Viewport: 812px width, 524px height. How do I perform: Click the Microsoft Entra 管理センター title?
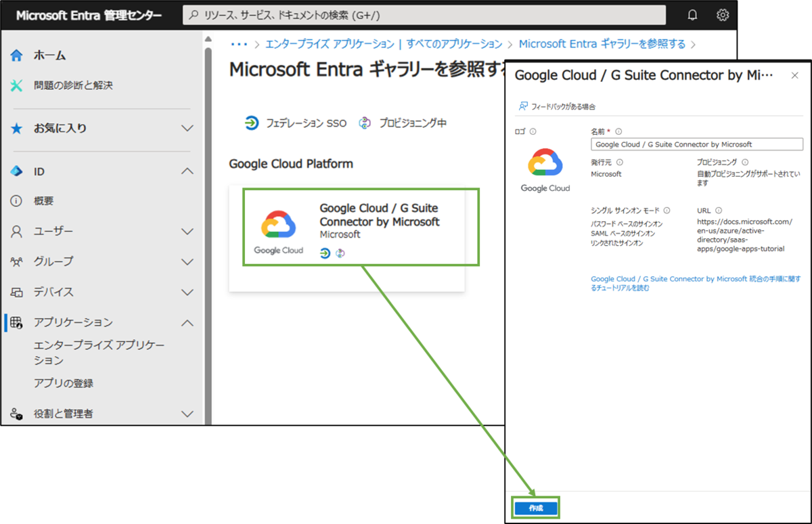click(x=89, y=16)
